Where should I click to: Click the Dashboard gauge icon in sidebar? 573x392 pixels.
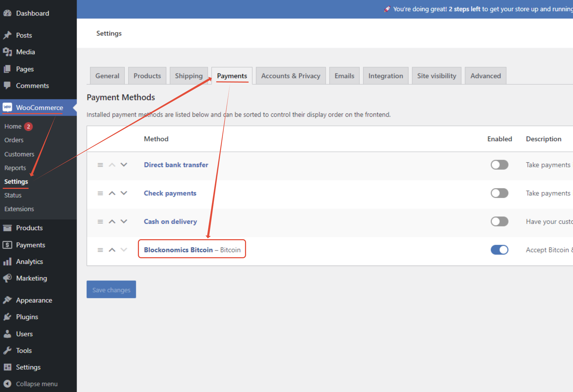[x=7, y=13]
